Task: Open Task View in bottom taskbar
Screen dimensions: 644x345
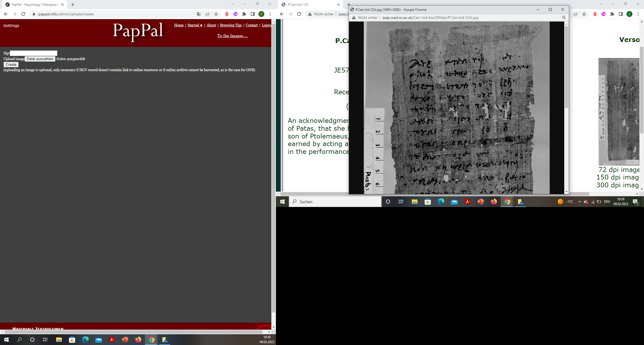Action: coord(45,340)
